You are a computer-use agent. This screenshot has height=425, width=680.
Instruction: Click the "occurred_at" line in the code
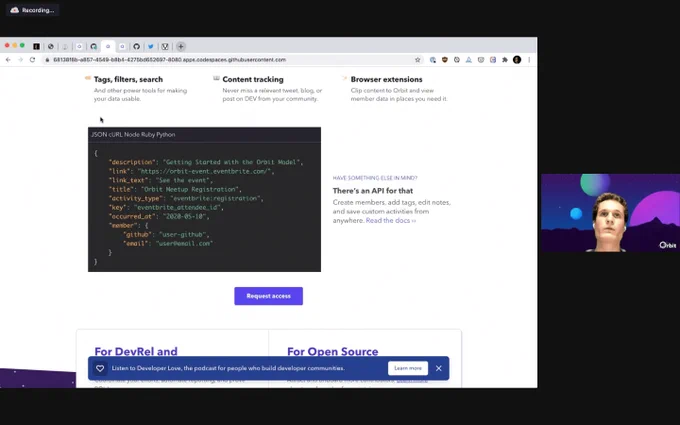click(159, 216)
